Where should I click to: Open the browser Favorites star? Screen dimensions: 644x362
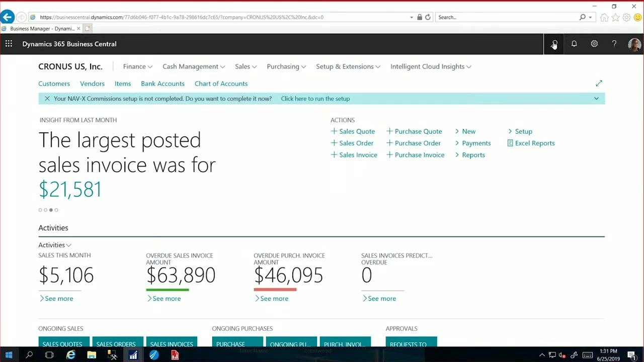(615, 17)
